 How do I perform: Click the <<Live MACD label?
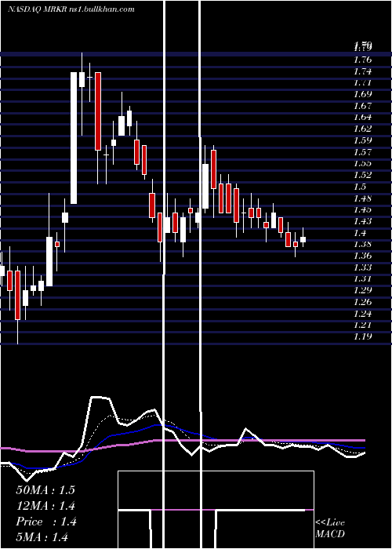pyautogui.click(x=330, y=529)
